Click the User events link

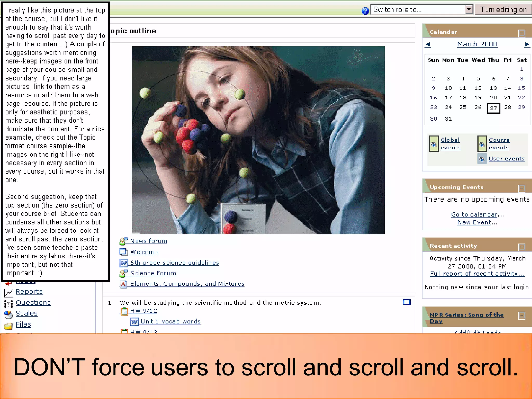[x=507, y=158]
